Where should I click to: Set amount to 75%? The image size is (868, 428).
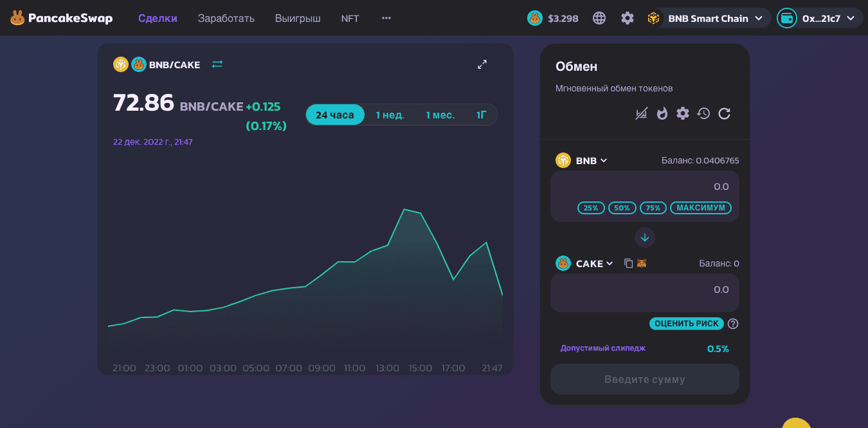pos(653,208)
